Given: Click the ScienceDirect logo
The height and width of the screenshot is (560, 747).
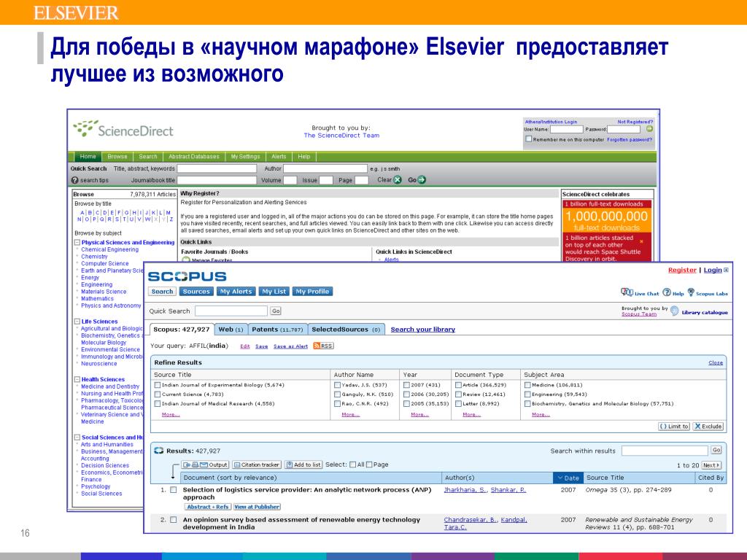Looking at the screenshot, I should (x=123, y=130).
